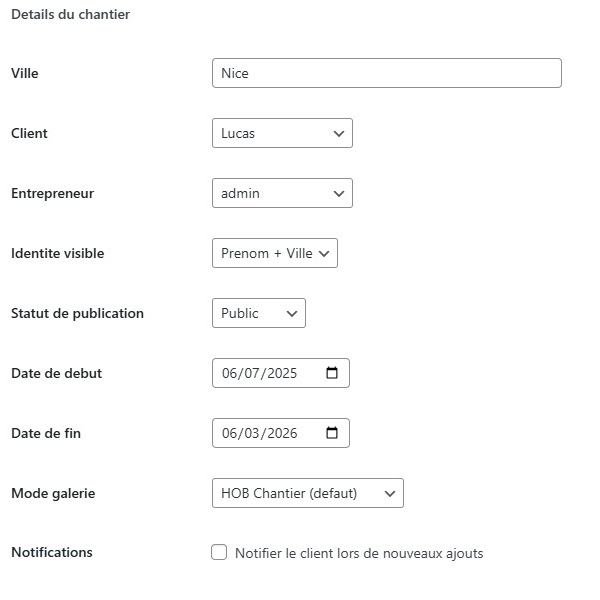Open the Client dropdown showing Lucas
The image size is (600, 600).
(282, 133)
